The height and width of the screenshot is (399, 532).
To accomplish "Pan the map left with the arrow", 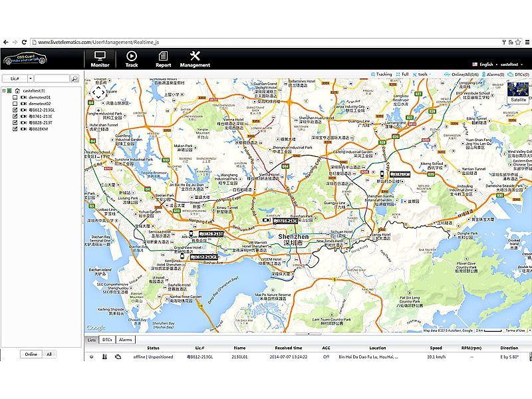I will tap(94, 92).
